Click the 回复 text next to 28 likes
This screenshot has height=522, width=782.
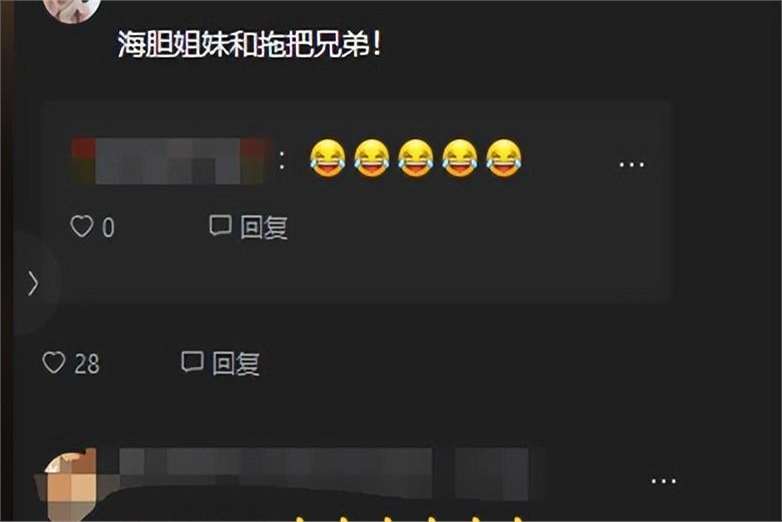tap(236, 363)
